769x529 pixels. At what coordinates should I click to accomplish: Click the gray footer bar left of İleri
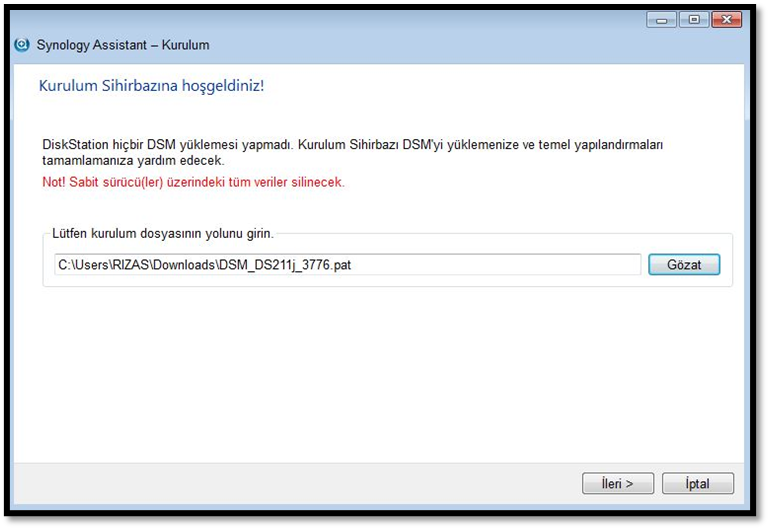click(x=300, y=484)
